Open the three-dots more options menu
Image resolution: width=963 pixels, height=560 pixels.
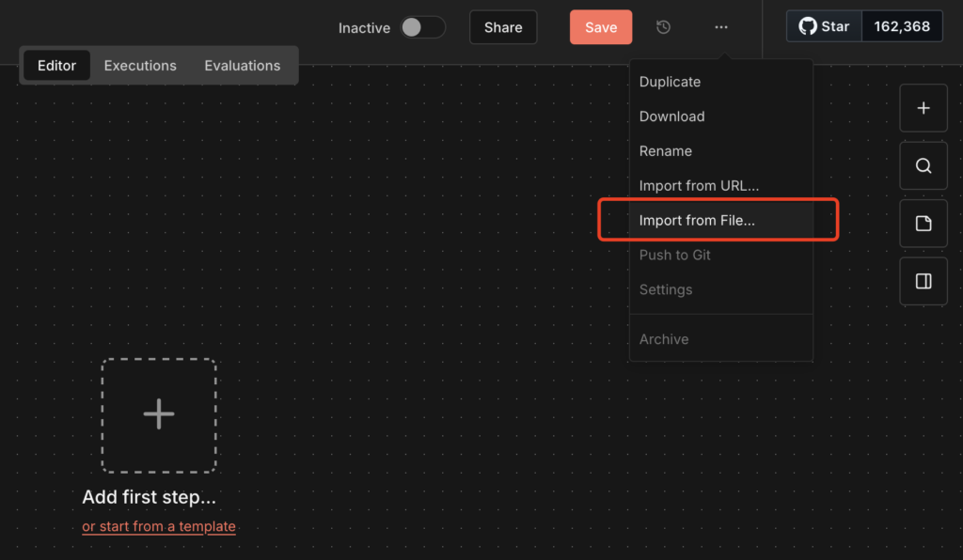tap(720, 27)
